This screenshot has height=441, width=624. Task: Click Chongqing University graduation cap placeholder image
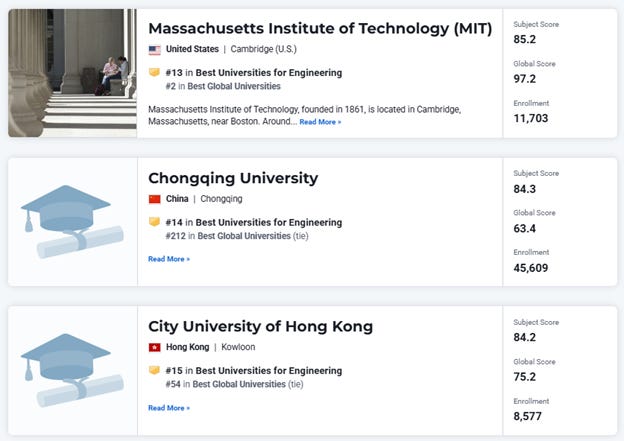click(72, 222)
